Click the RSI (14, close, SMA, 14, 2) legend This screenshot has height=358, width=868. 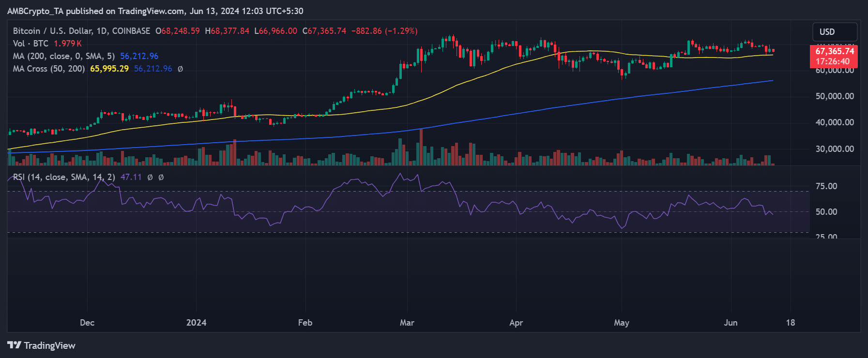[64, 177]
